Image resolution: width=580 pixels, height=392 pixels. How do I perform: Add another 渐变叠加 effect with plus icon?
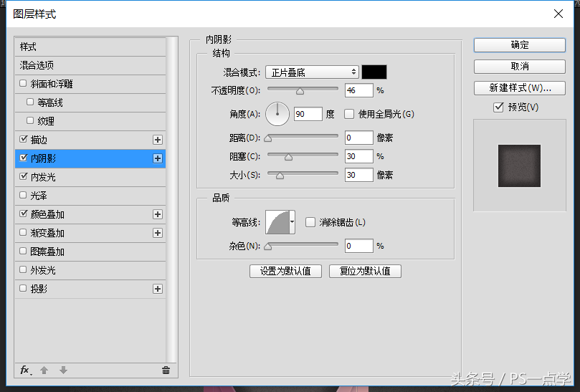pyautogui.click(x=158, y=233)
